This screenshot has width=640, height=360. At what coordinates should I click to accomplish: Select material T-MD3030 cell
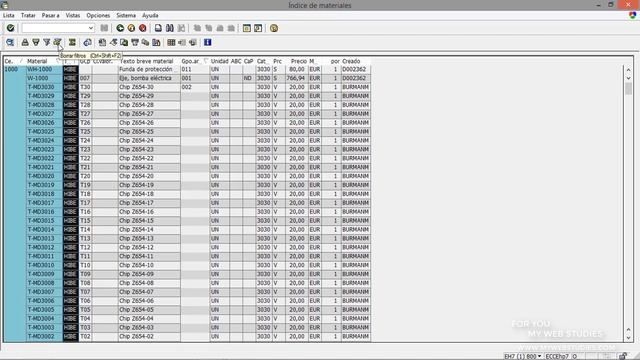pyautogui.click(x=44, y=87)
